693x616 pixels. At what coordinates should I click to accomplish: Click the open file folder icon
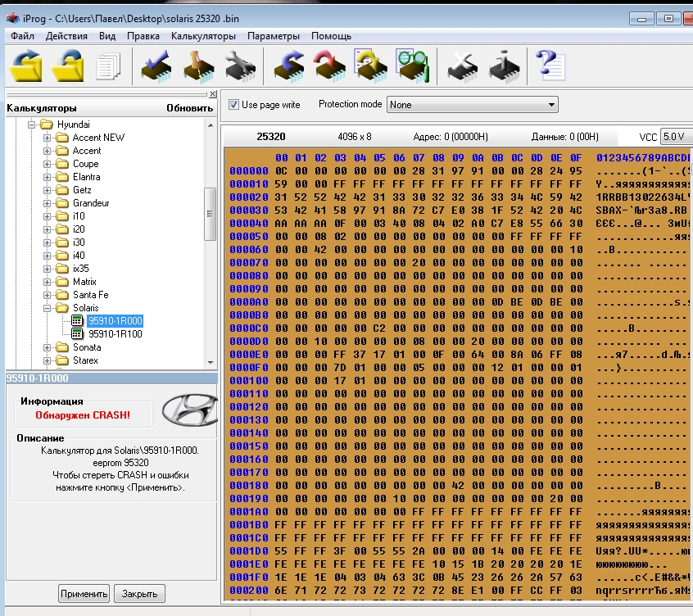click(x=25, y=66)
